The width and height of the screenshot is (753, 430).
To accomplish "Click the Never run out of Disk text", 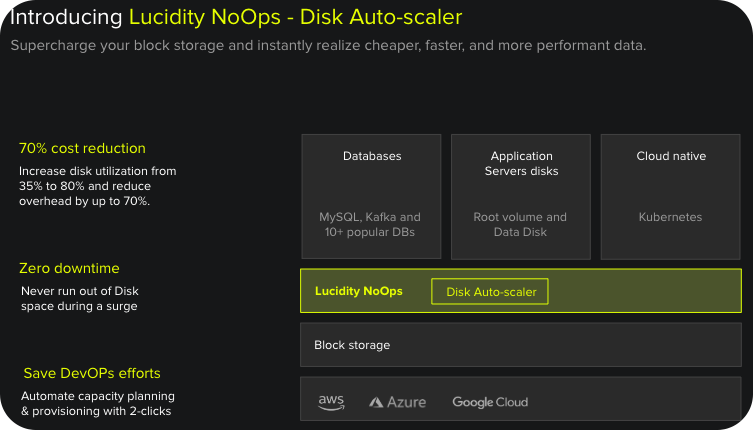I will point(79,299).
